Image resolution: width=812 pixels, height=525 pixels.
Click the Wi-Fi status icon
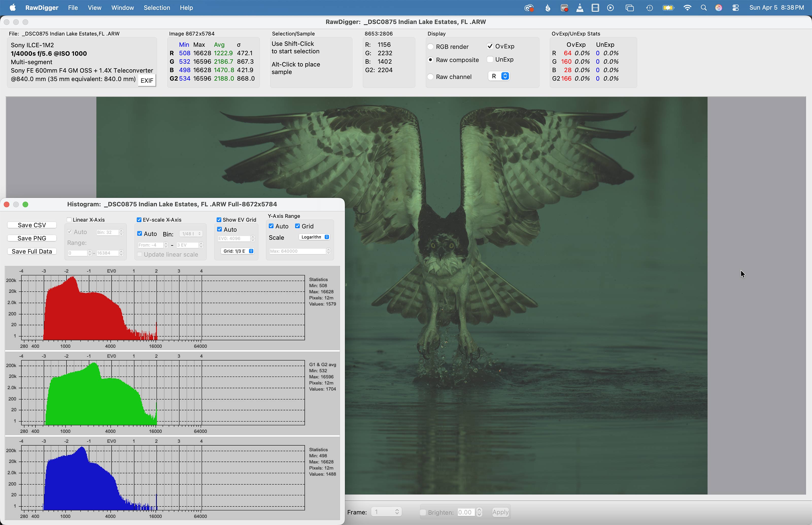(x=687, y=8)
